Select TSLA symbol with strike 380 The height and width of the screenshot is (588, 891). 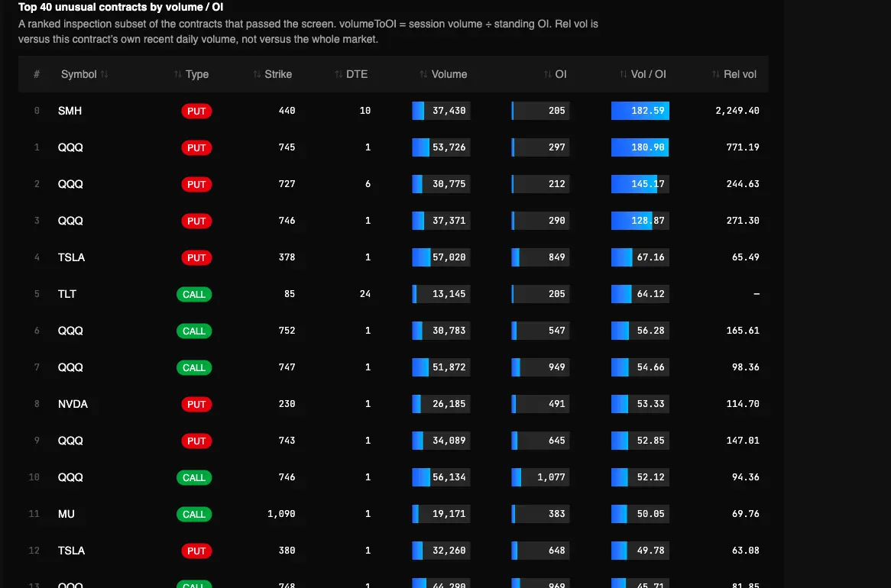pos(71,551)
